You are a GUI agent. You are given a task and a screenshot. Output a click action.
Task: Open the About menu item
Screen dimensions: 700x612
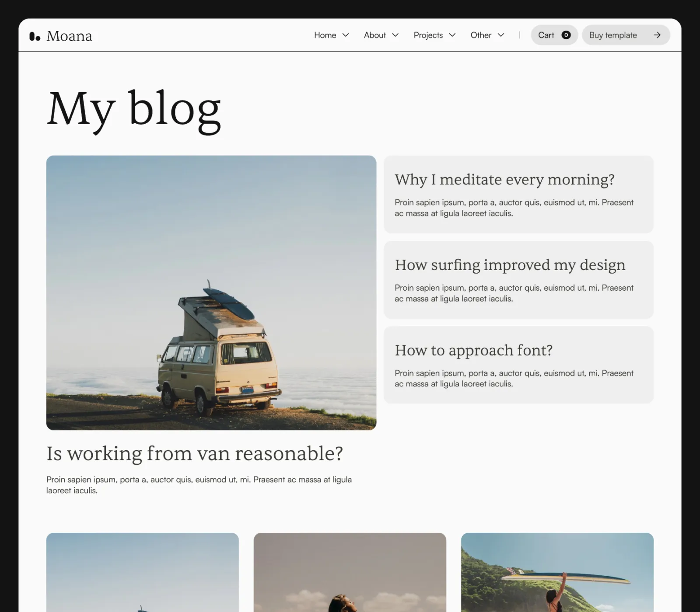(375, 35)
